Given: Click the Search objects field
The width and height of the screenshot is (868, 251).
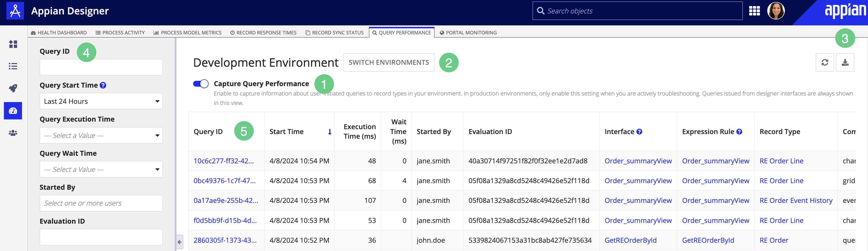Looking at the screenshot, I should click(637, 11).
